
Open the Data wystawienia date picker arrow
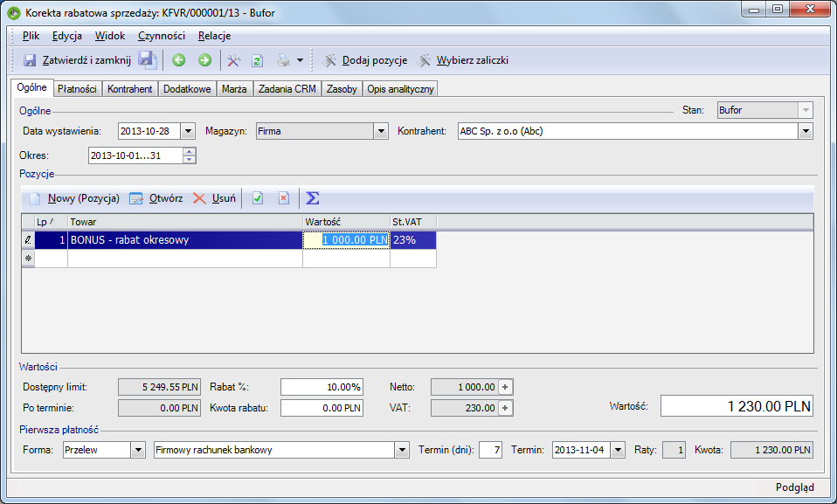pyautogui.click(x=188, y=131)
